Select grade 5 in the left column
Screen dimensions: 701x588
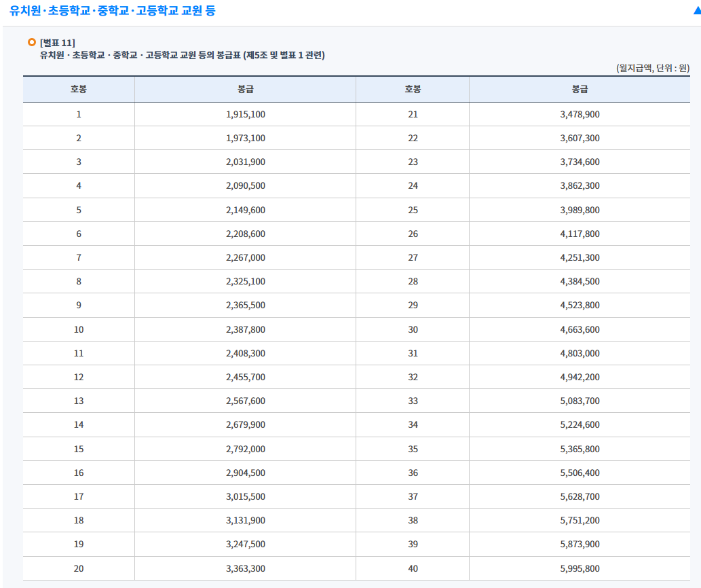(78, 210)
